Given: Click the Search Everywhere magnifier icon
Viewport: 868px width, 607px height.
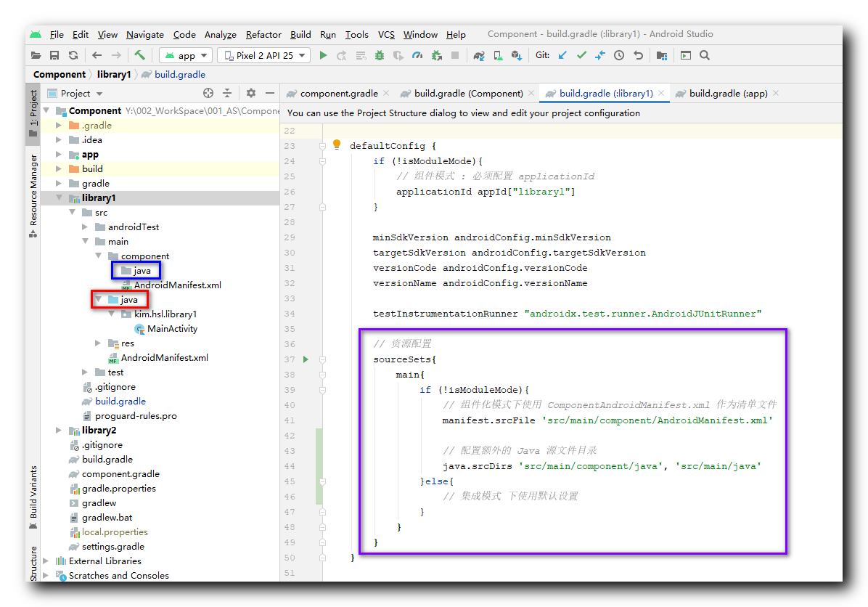Looking at the screenshot, I should coord(705,55).
